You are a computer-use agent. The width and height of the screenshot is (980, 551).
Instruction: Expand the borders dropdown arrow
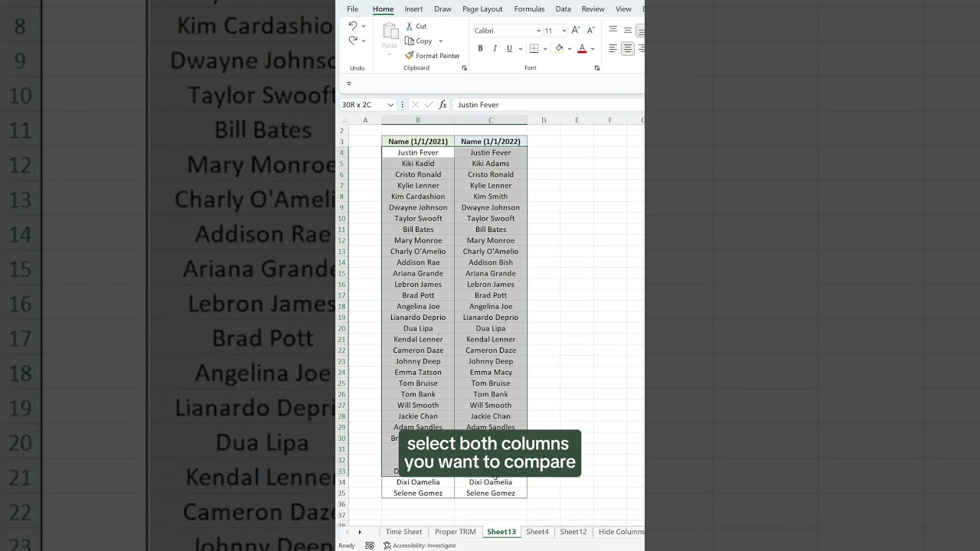pyautogui.click(x=545, y=48)
